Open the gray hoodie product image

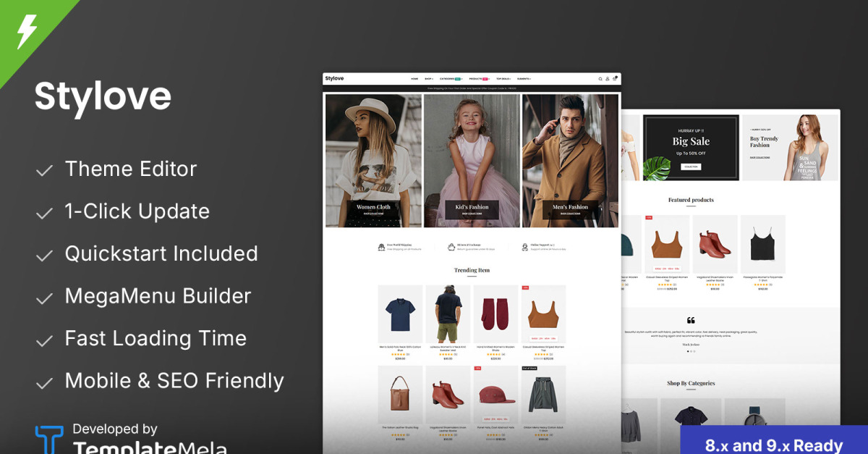tap(543, 394)
